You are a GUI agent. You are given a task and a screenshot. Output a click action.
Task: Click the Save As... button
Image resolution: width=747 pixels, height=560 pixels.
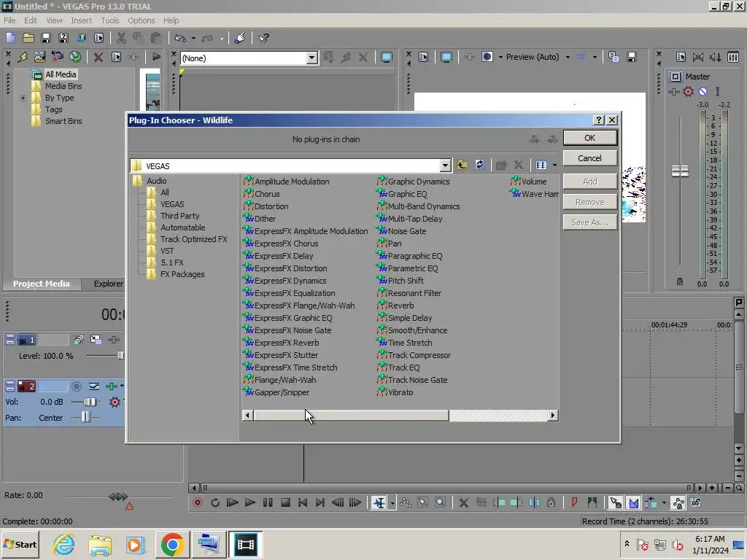[x=589, y=222]
